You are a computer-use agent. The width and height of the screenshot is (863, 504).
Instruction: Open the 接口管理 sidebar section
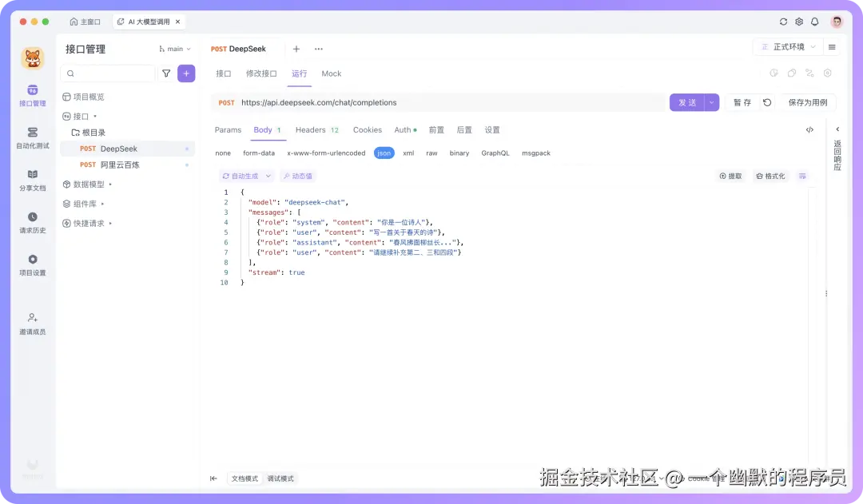[x=33, y=95]
